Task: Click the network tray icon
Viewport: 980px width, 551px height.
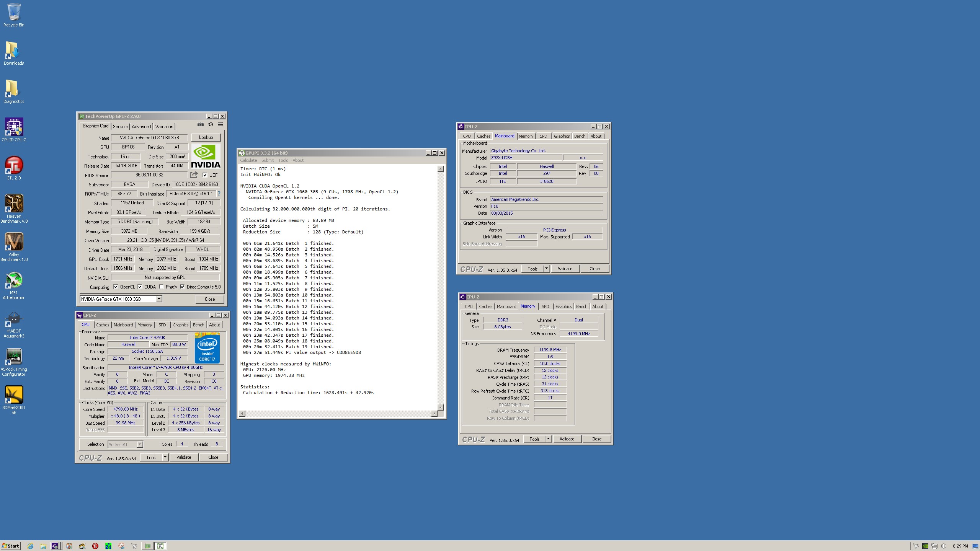Action: click(934, 546)
